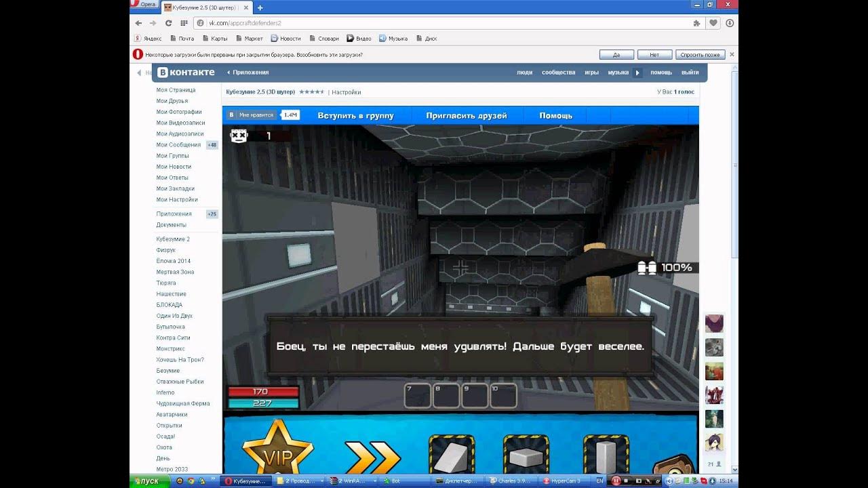Screen dimensions: 868x488
Task: Open игры in VK header
Action: [x=591, y=73]
